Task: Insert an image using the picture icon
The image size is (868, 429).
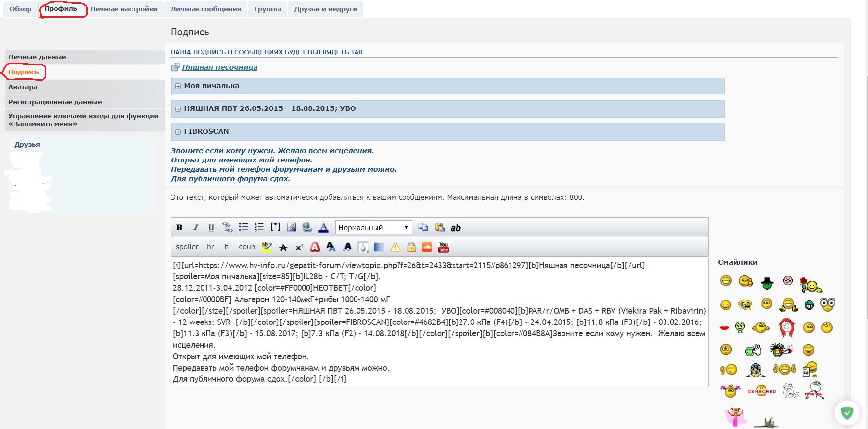Action: (291, 227)
